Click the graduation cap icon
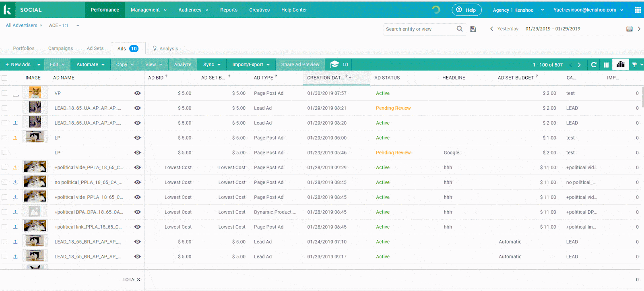Viewport: 644px width, 291px height. coord(334,64)
